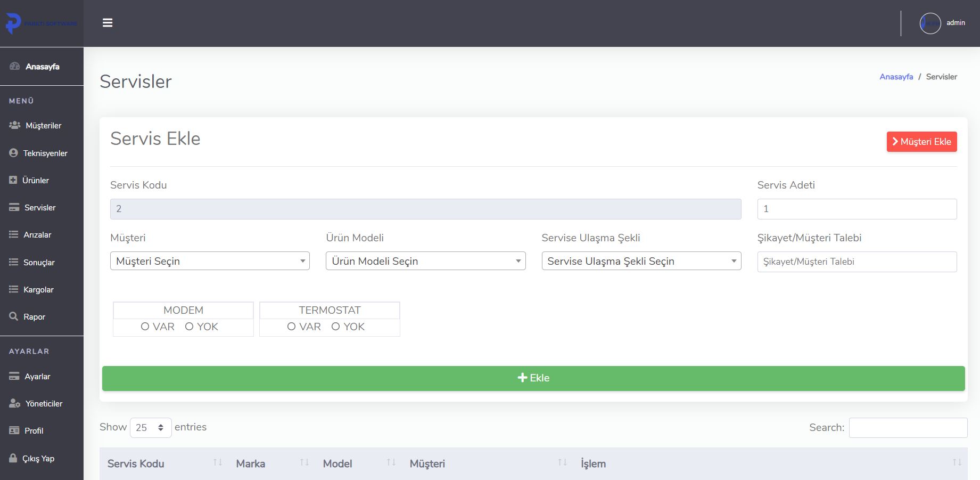
Task: Click the Anasayfa dashboard icon
Action: pyautogui.click(x=15, y=66)
